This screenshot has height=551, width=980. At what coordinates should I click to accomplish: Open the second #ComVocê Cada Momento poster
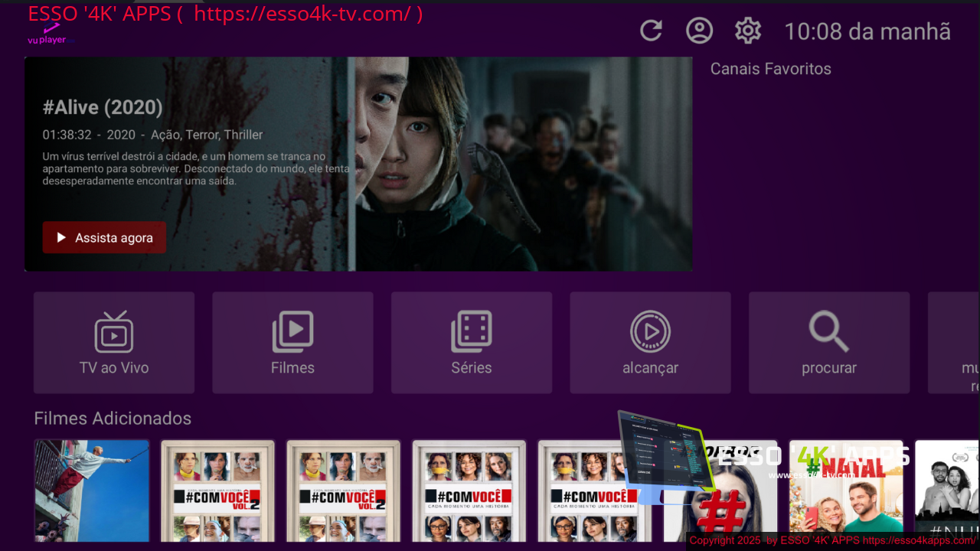594,491
